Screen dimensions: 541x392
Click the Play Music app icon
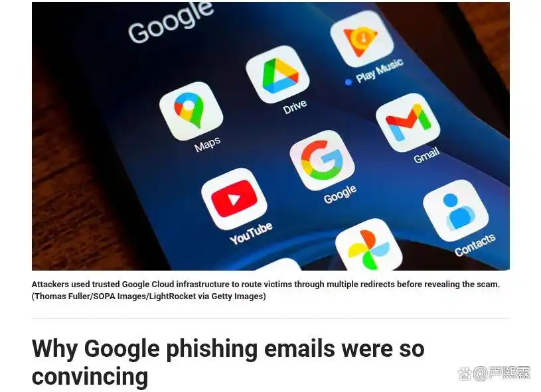(362, 38)
